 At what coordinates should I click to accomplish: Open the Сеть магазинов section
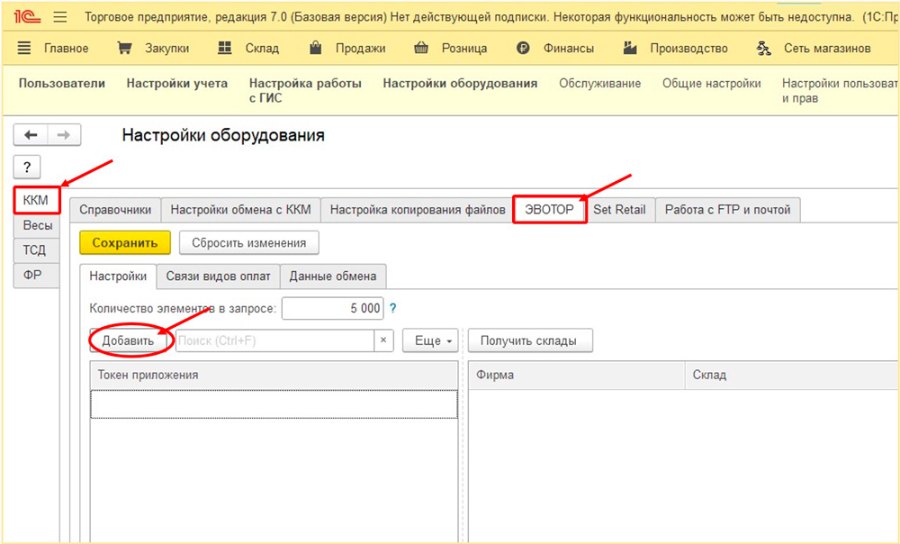(x=814, y=48)
